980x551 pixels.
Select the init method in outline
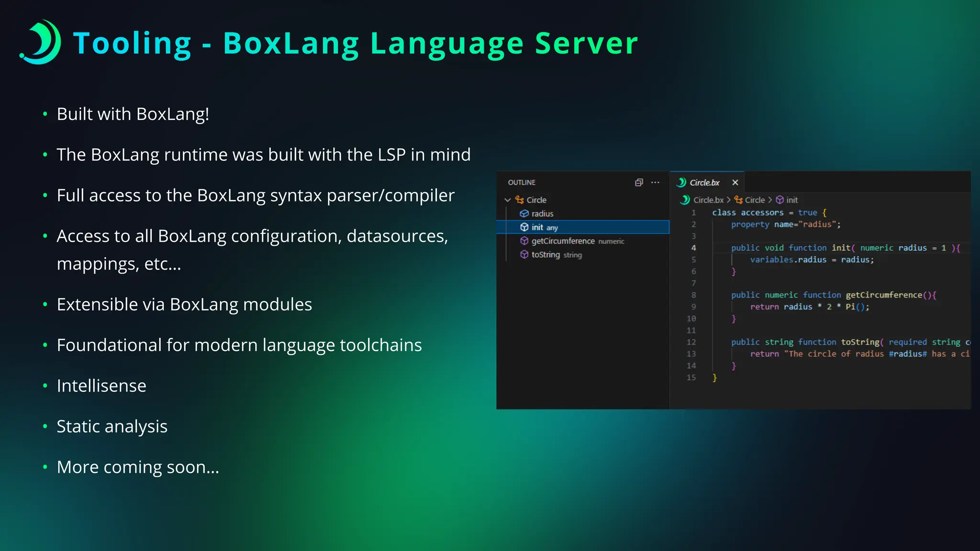tap(583, 227)
